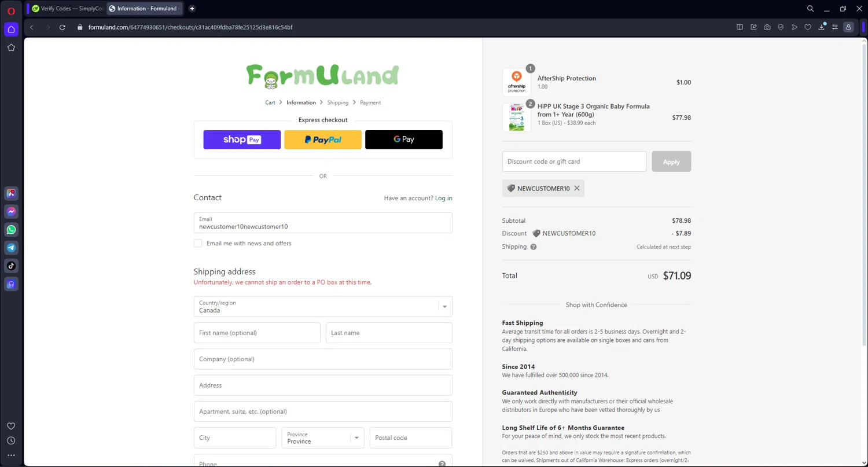Screen dimensions: 868x467
Task: Open the page edit pencil icon
Action: tap(753, 27)
